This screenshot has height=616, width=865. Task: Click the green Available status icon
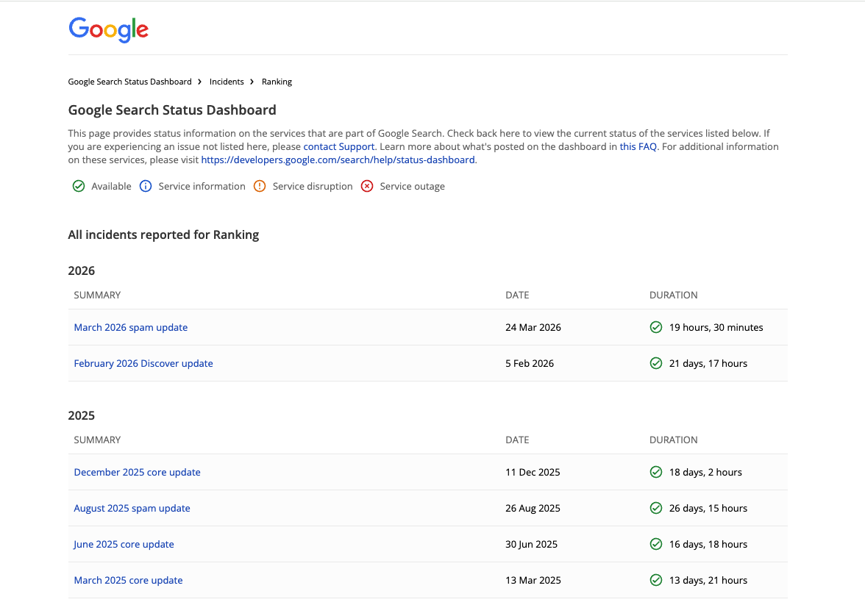[79, 186]
